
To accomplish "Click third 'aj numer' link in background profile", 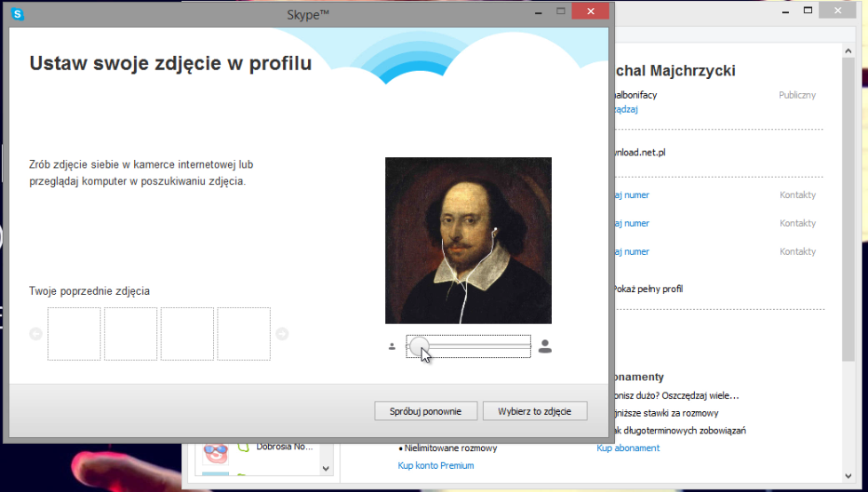I will click(632, 251).
